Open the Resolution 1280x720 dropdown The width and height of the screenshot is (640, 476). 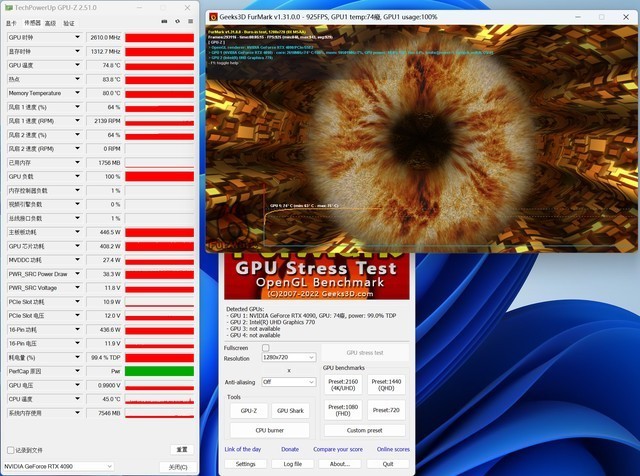(288, 358)
